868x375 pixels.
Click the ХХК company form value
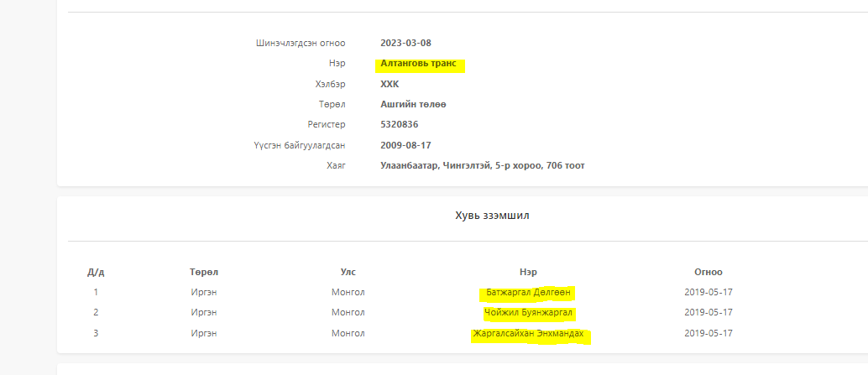click(390, 84)
